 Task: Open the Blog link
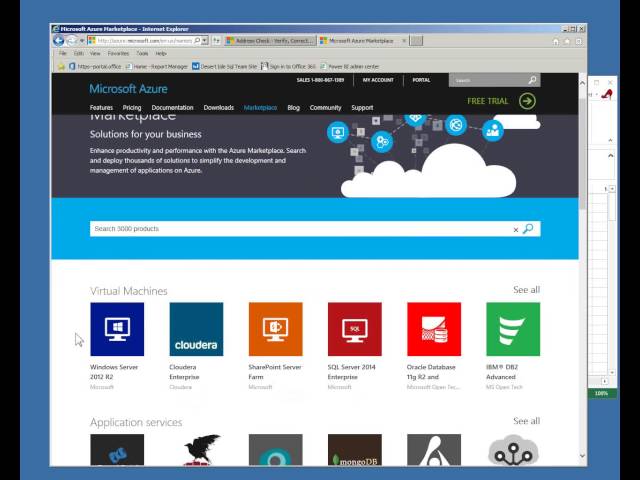293,107
